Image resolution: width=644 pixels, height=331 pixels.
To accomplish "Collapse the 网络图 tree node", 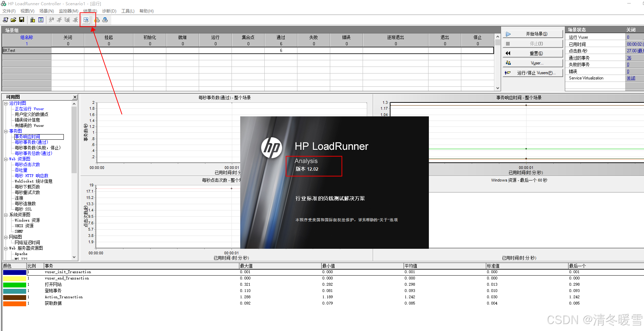I will (x=6, y=237).
